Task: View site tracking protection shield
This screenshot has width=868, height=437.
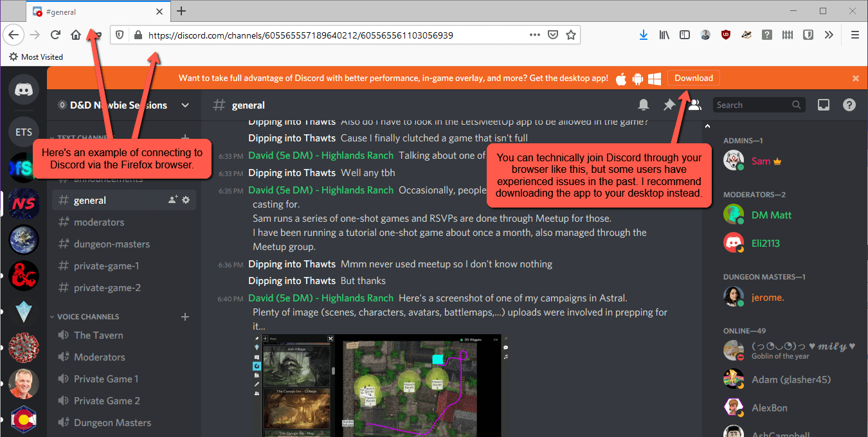Action: point(120,35)
